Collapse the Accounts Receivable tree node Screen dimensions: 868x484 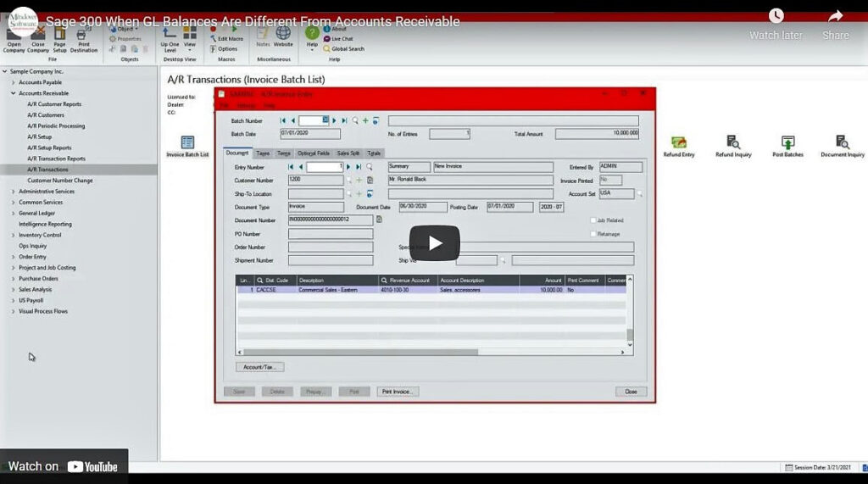coord(14,93)
